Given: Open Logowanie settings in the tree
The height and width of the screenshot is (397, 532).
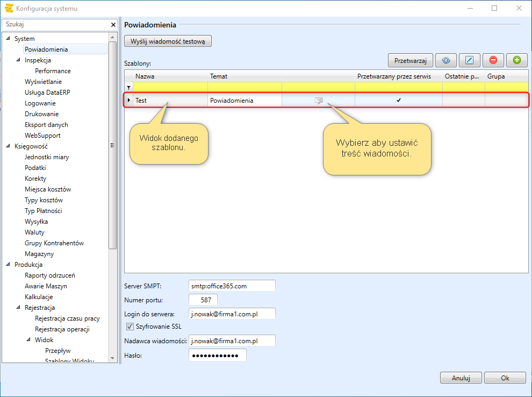Looking at the screenshot, I should (x=40, y=103).
